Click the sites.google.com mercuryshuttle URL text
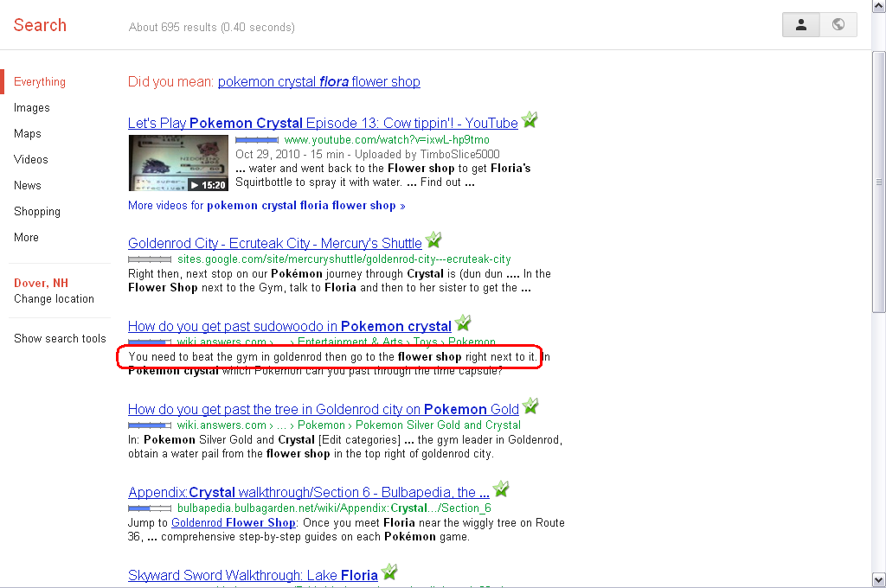The height and width of the screenshot is (588, 886). coord(344,259)
